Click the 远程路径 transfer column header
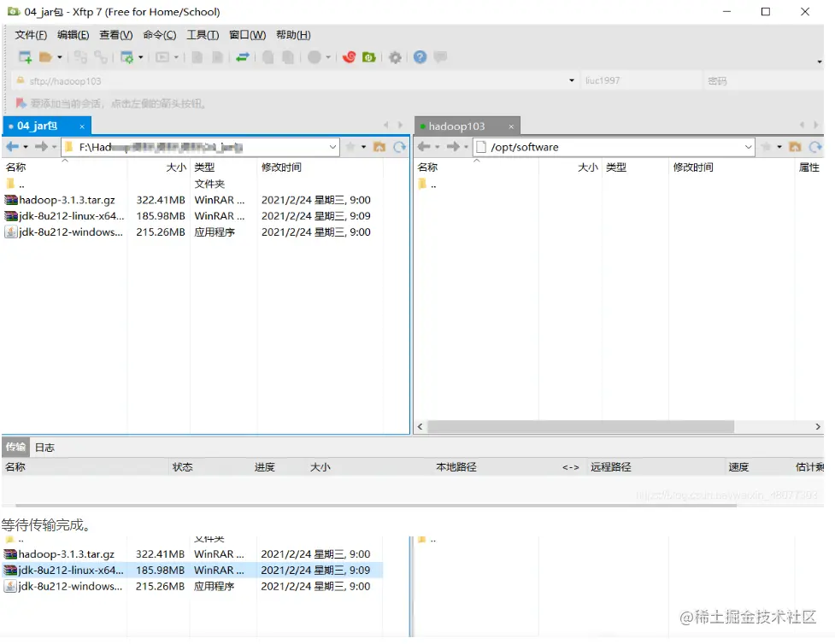This screenshot has width=835, height=644. click(x=611, y=466)
